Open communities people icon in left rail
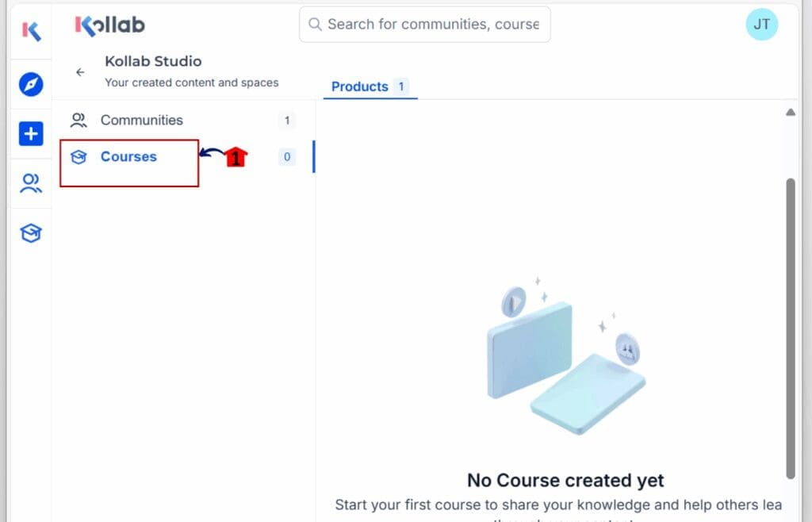 pyautogui.click(x=31, y=183)
